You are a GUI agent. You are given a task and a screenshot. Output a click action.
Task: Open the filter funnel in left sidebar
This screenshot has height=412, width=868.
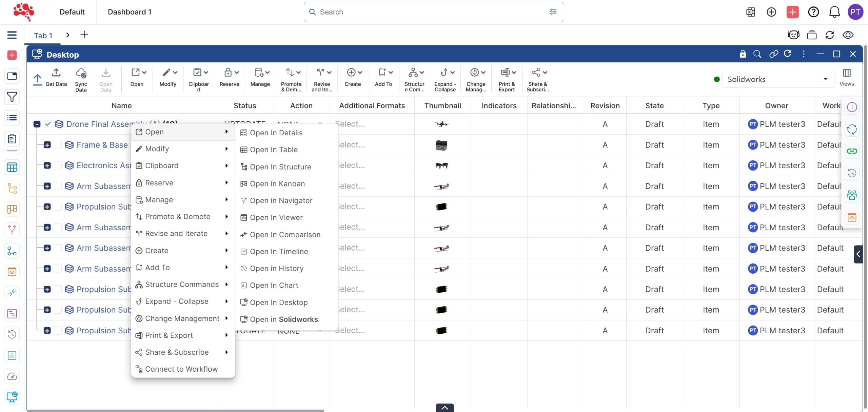(x=12, y=97)
